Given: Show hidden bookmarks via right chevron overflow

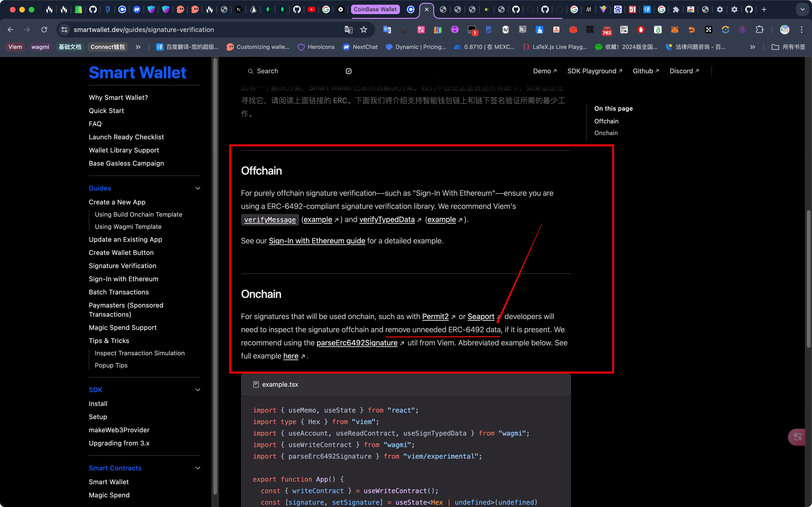Looking at the screenshot, I should pyautogui.click(x=753, y=47).
